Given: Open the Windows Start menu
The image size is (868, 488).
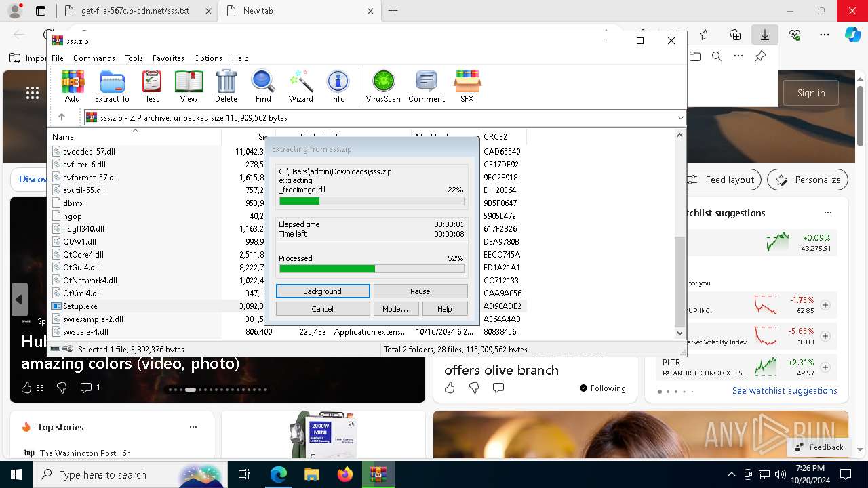Looking at the screenshot, I should [x=16, y=474].
